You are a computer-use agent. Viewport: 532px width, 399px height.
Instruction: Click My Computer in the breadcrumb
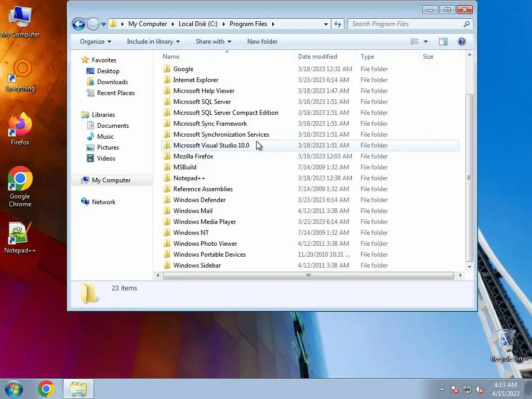click(x=148, y=24)
